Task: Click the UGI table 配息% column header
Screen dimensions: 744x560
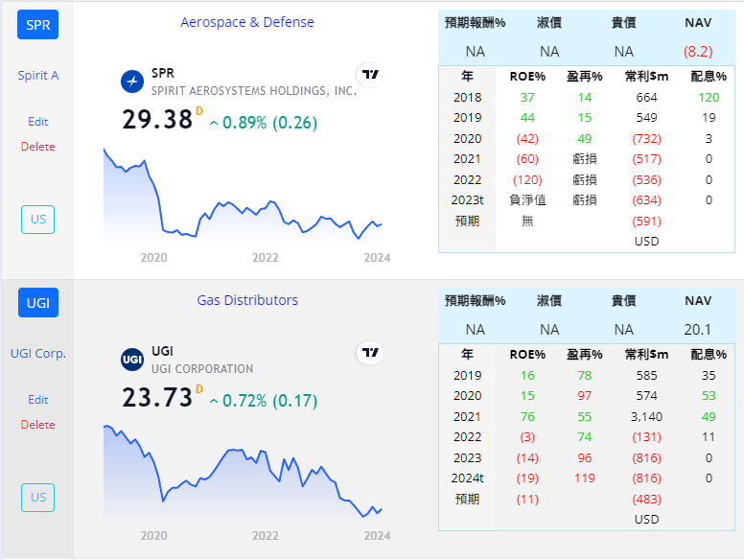Action: 709,355
